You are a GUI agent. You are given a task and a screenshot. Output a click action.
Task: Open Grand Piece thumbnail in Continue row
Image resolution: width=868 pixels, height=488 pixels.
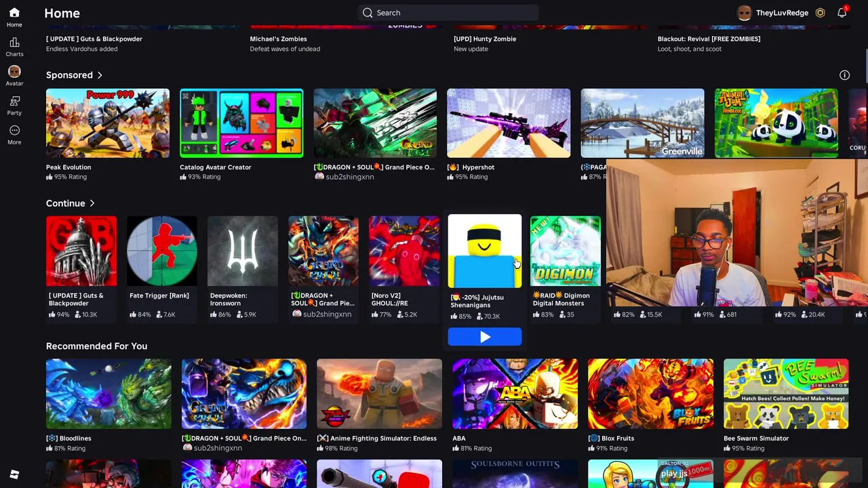323,251
